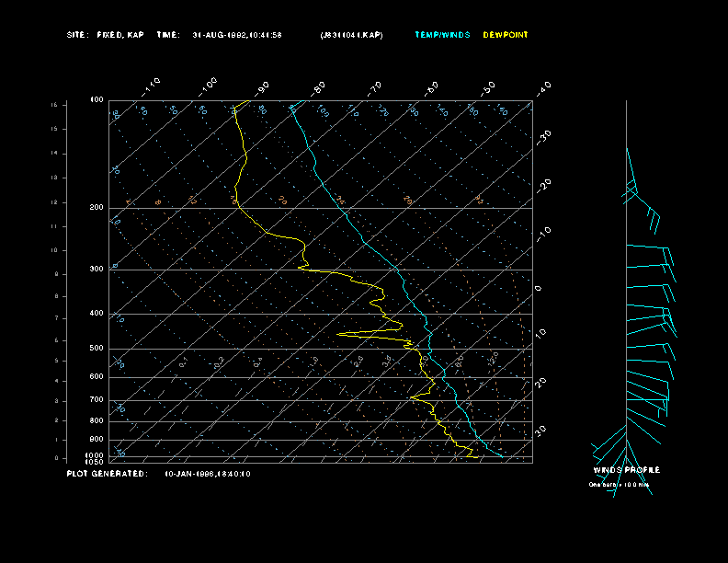The width and height of the screenshot is (728, 563).
Task: Click the -30 isotherm label right of chart
Action: (x=543, y=137)
